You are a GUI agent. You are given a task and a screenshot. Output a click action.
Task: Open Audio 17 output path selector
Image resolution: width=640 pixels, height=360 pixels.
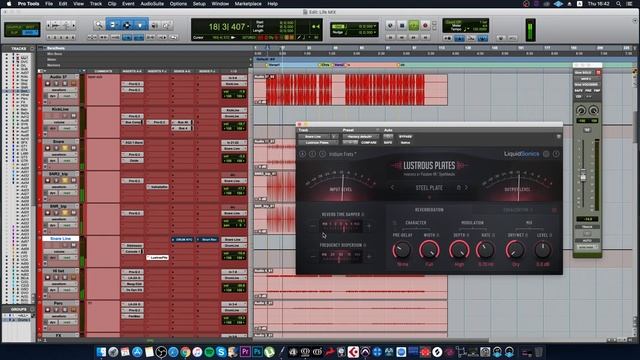coord(234,84)
